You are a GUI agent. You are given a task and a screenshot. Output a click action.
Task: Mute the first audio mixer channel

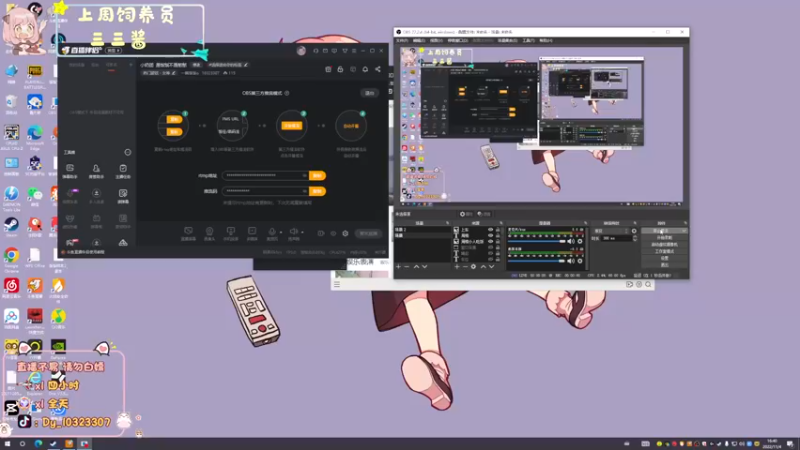tap(571, 242)
